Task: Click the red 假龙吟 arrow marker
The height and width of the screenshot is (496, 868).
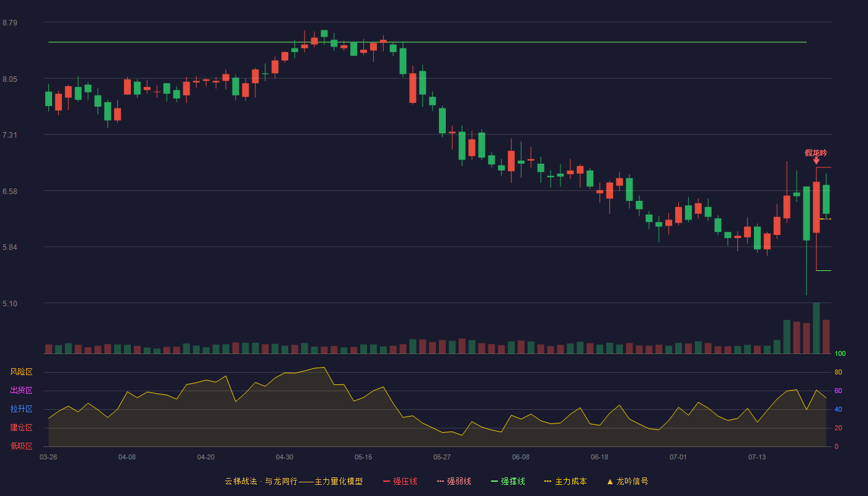Action: (x=816, y=161)
